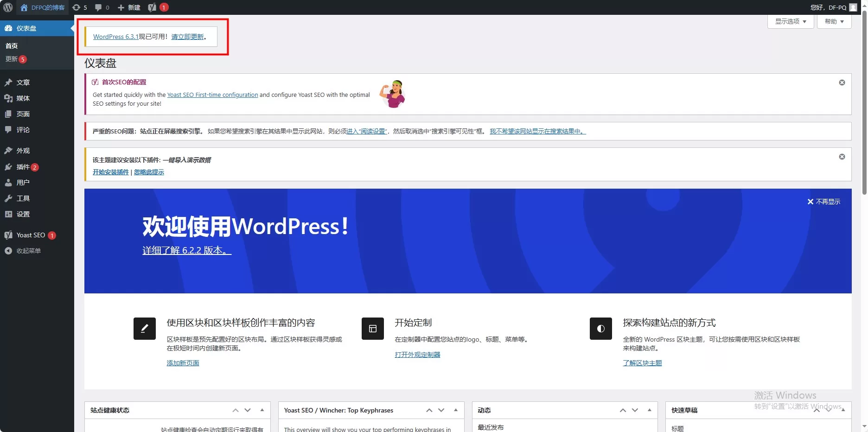This screenshot has width=868, height=432.
Task: Click the Yoast icon in the sidebar
Action: 8,235
